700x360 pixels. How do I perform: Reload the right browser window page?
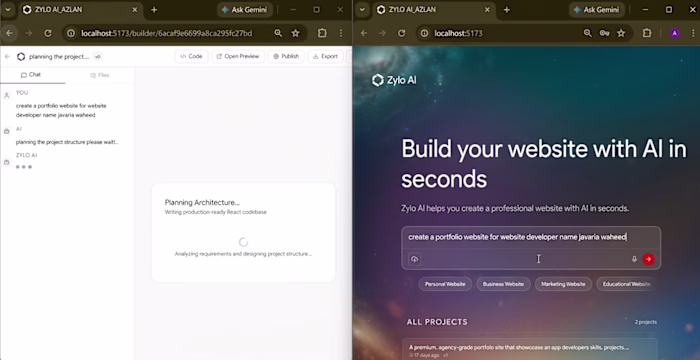[402, 33]
